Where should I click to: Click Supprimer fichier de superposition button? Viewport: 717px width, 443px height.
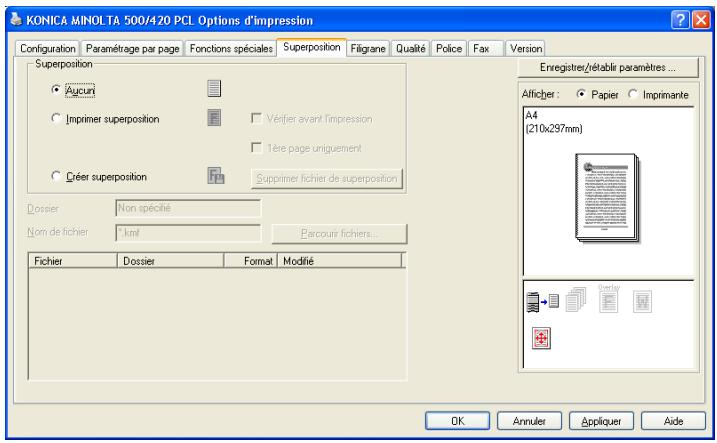tap(326, 178)
